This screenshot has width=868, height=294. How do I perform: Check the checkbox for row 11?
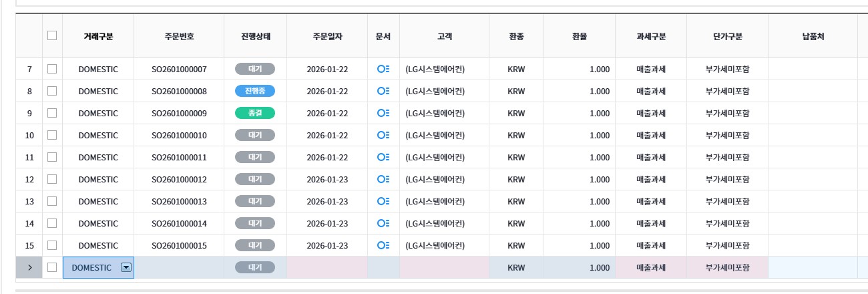point(52,157)
